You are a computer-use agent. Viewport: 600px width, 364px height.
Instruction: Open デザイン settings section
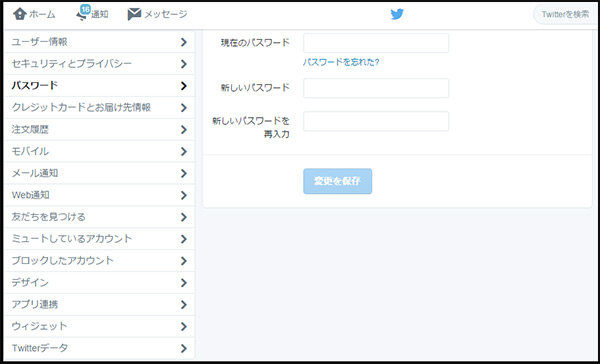click(x=99, y=282)
